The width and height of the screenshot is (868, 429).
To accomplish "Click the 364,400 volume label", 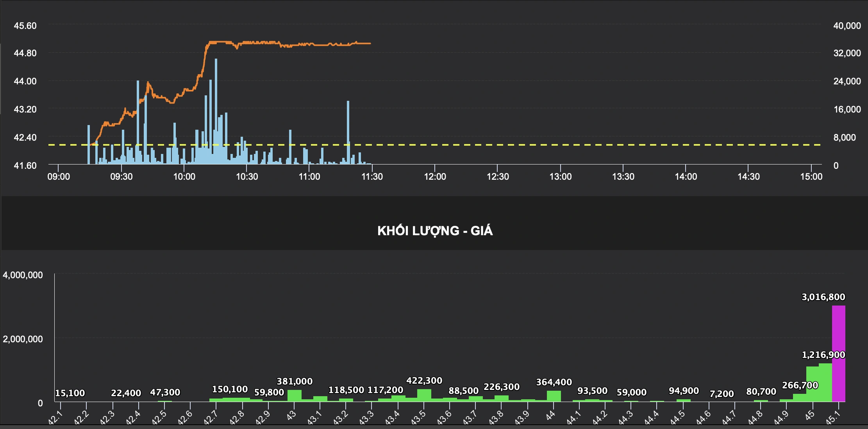I will 554,382.
